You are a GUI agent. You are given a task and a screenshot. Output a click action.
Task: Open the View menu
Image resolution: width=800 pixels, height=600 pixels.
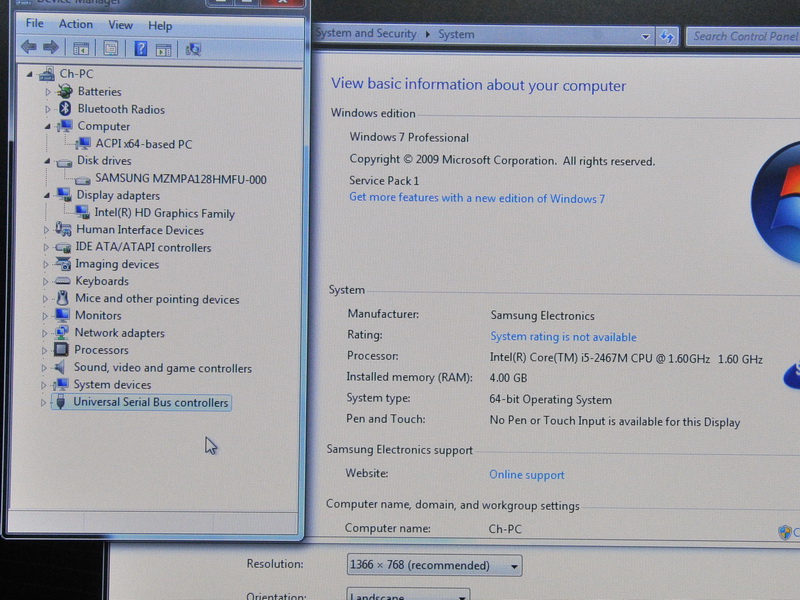tap(120, 24)
